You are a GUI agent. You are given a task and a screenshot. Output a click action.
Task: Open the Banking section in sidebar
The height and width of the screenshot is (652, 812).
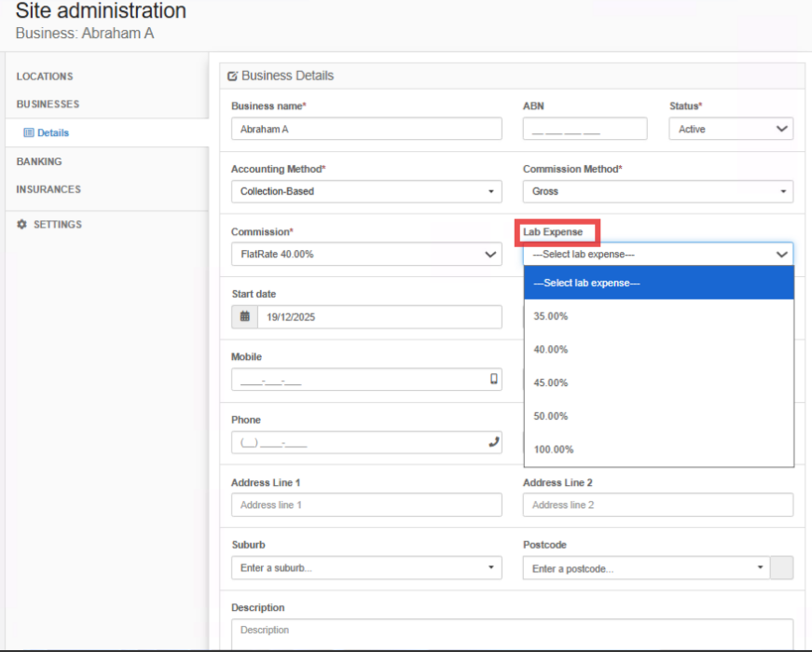click(39, 161)
